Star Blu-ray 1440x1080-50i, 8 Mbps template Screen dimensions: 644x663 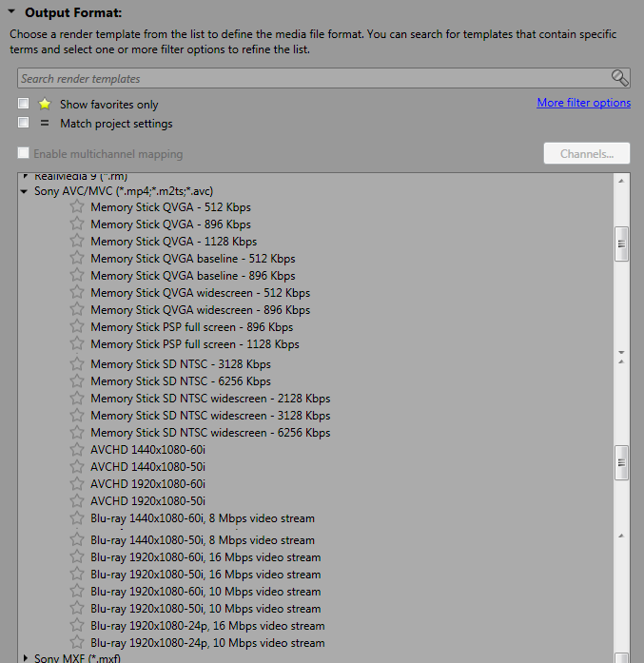pyautogui.click(x=77, y=539)
